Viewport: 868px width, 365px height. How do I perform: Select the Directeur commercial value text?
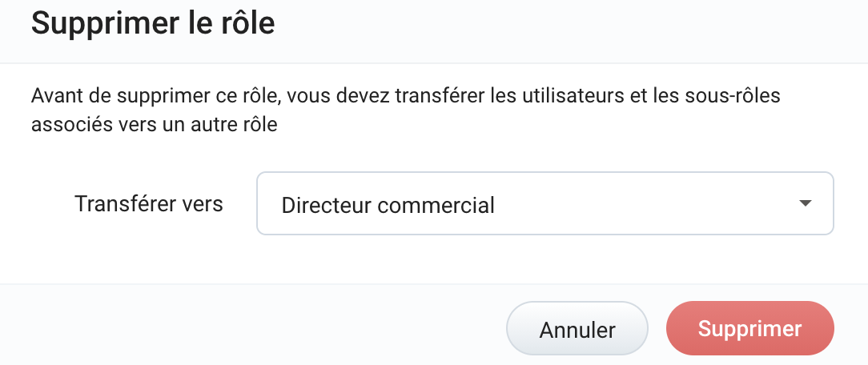(388, 205)
